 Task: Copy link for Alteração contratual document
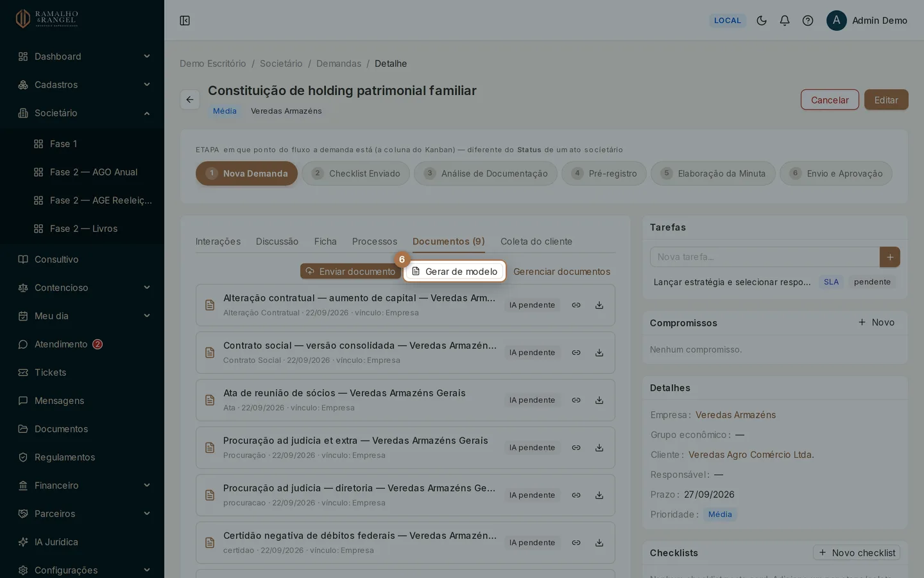[576, 305]
